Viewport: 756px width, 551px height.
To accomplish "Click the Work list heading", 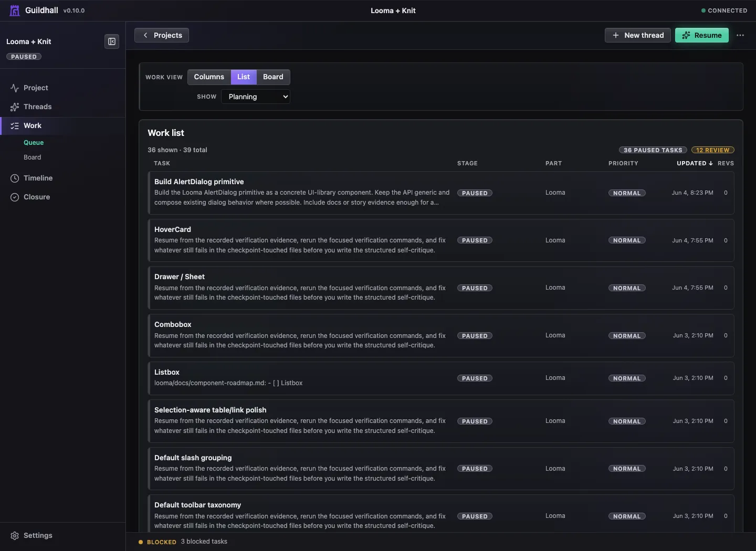I will tap(166, 133).
